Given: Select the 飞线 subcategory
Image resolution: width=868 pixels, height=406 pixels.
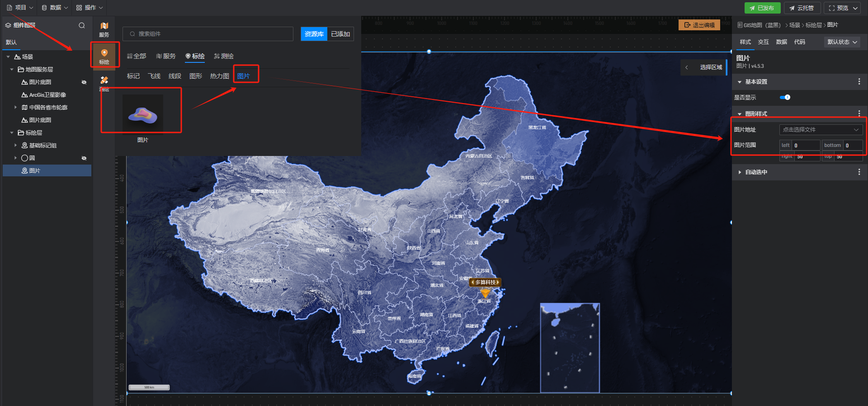Looking at the screenshot, I should point(154,76).
